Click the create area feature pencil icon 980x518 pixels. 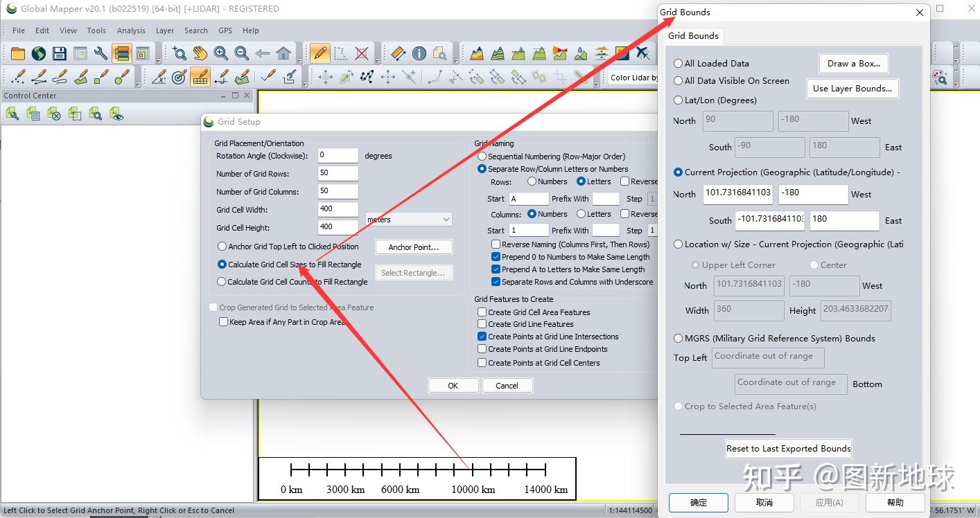[81, 77]
